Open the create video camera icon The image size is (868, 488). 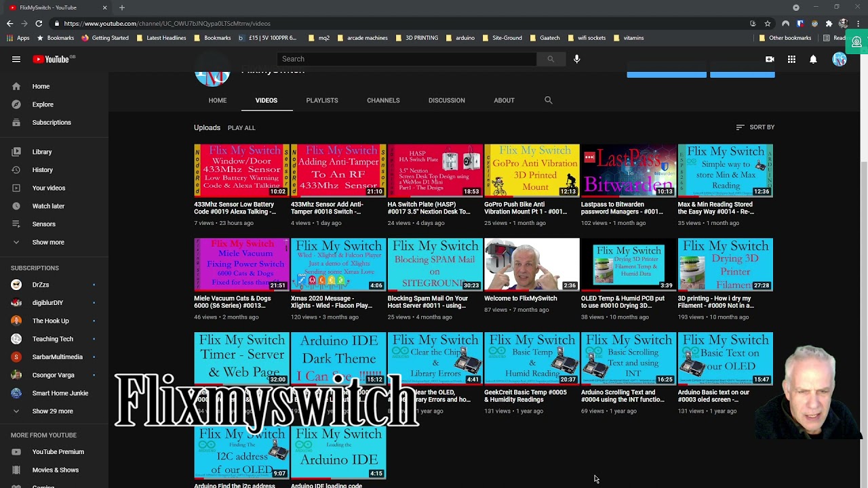click(x=770, y=59)
